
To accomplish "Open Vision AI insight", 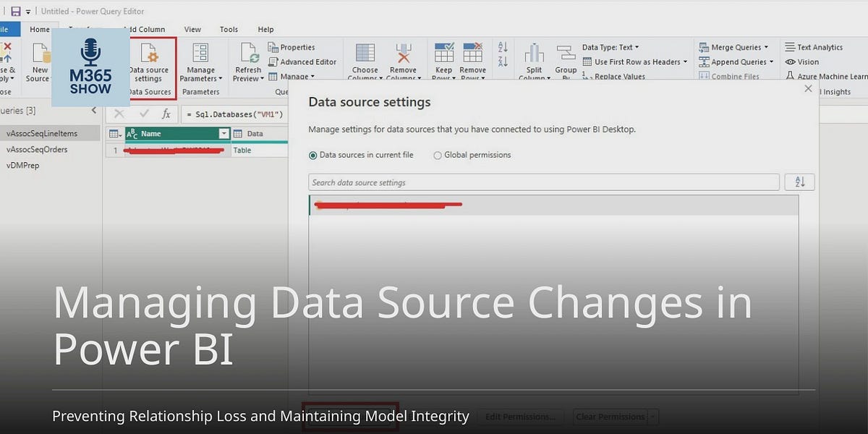I will (x=802, y=61).
